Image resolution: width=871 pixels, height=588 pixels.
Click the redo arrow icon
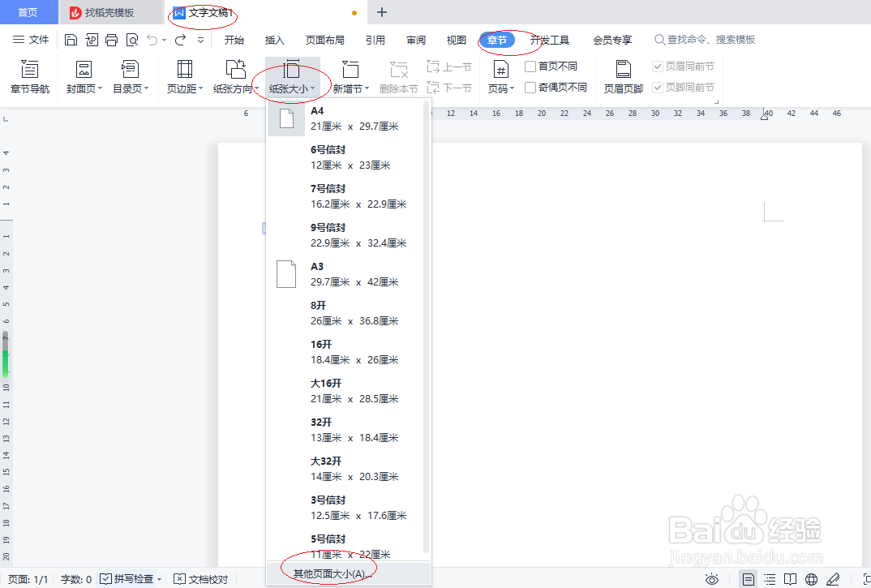(181, 40)
